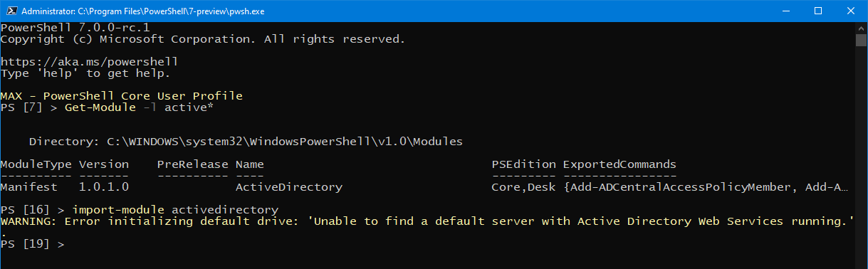Image resolution: width=868 pixels, height=269 pixels.
Task: Click the Directory path line
Action: (246, 142)
